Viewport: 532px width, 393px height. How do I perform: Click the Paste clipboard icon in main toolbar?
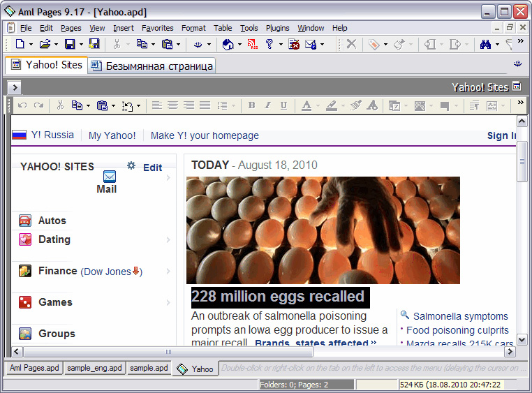[x=167, y=44]
